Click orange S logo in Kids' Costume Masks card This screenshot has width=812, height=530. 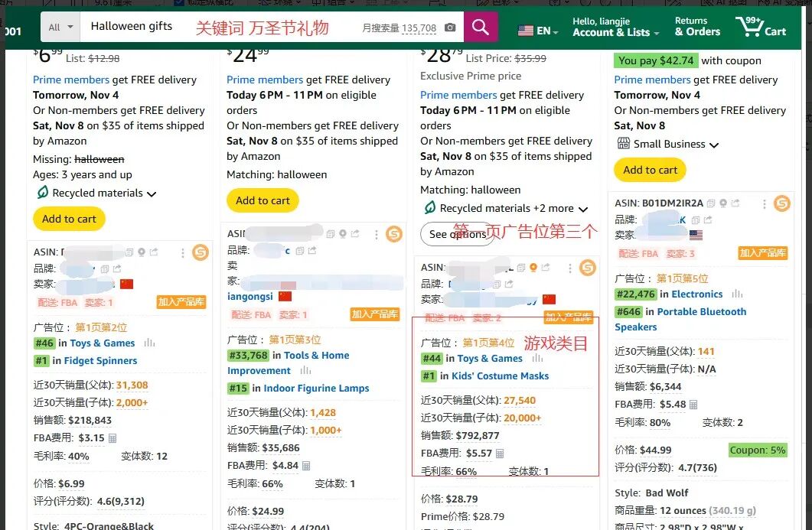587,268
